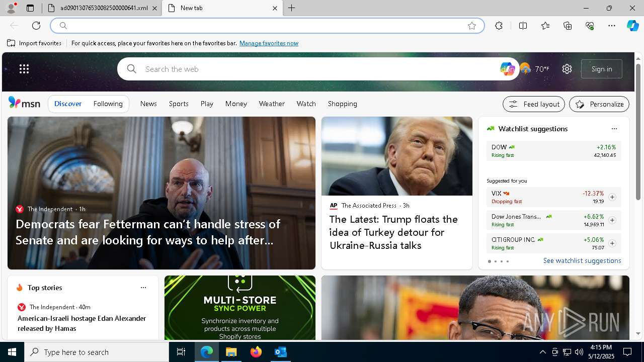Viewport: 644px width, 362px height.
Task: Open the volume speaker tray icon
Action: point(579,352)
